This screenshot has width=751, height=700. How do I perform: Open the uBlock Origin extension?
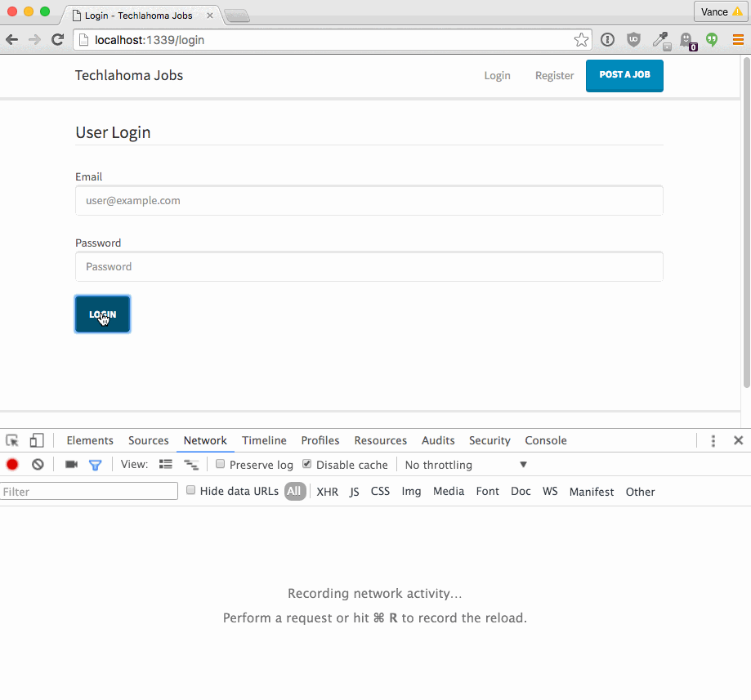pyautogui.click(x=633, y=39)
